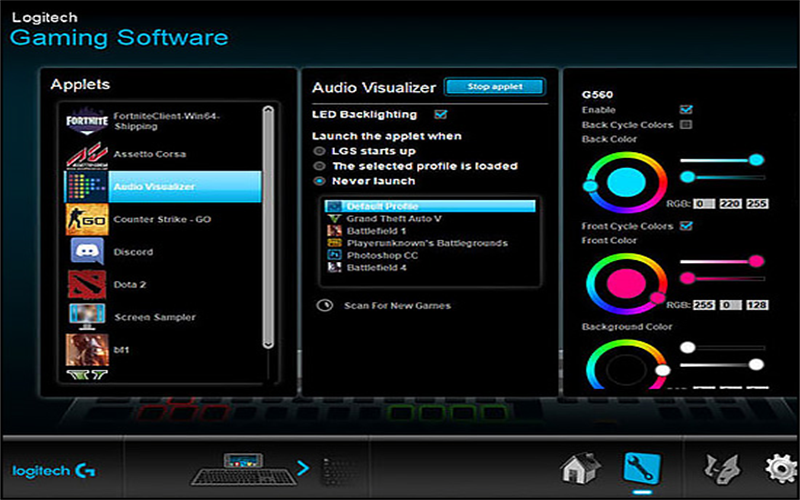The width and height of the screenshot is (800, 500).
Task: Select the Counter Strike GO icon
Action: pos(87,219)
